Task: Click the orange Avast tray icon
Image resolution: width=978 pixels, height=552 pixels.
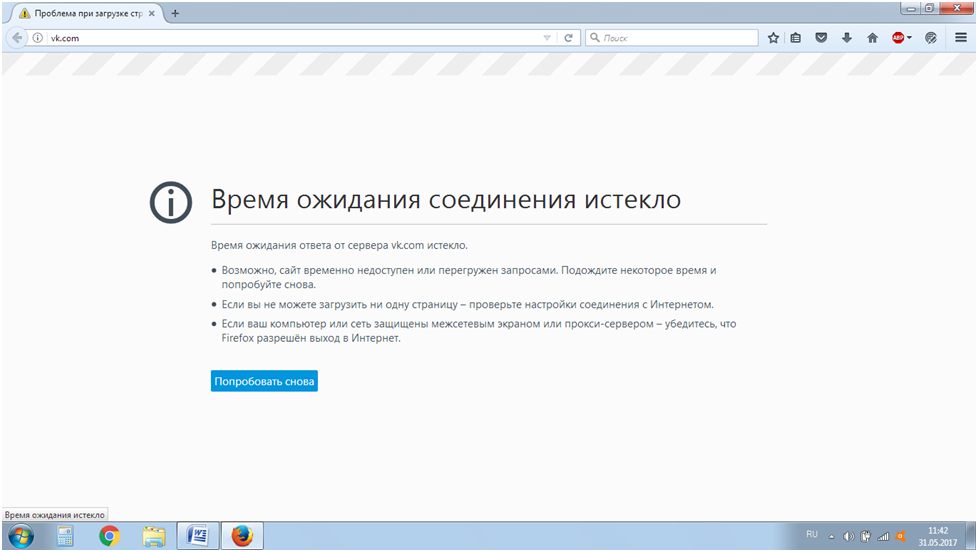Action: pyautogui.click(x=901, y=536)
